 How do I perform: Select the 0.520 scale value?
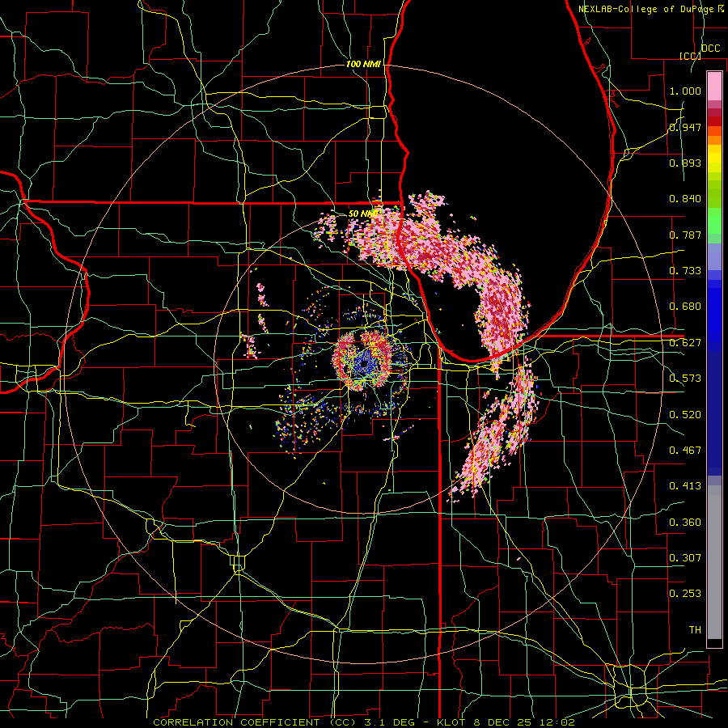coord(685,415)
